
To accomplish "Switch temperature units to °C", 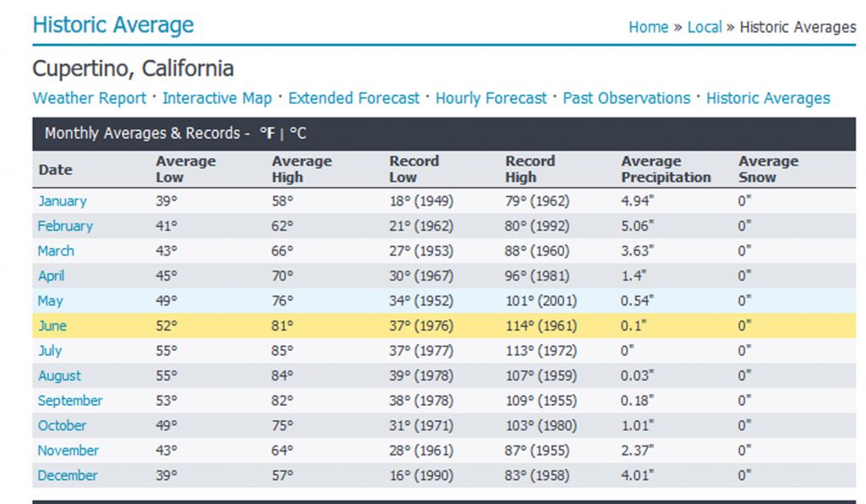I will coord(298,134).
